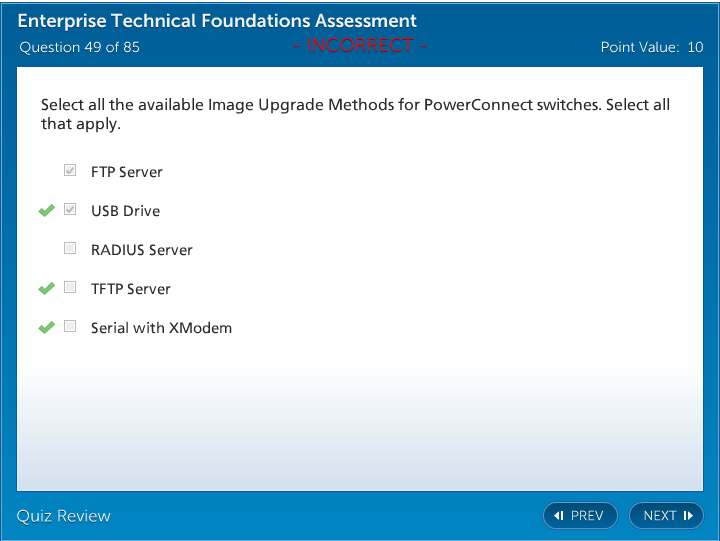
Task: Select the TFTP Server answer label
Action: coord(130,289)
